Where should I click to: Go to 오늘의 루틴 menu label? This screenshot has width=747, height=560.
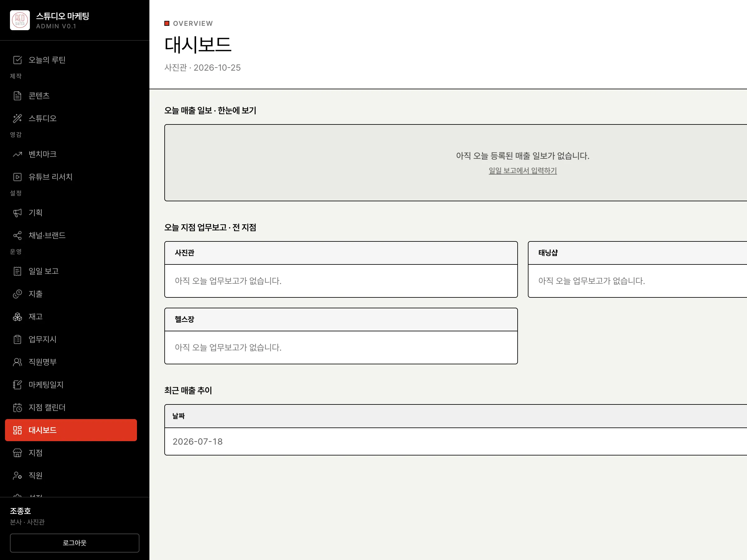pos(47,60)
